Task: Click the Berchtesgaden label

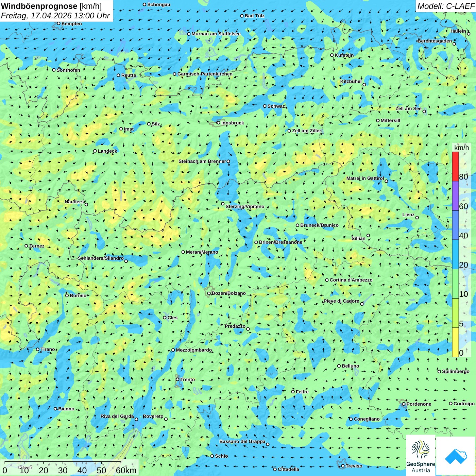Action: click(x=435, y=41)
